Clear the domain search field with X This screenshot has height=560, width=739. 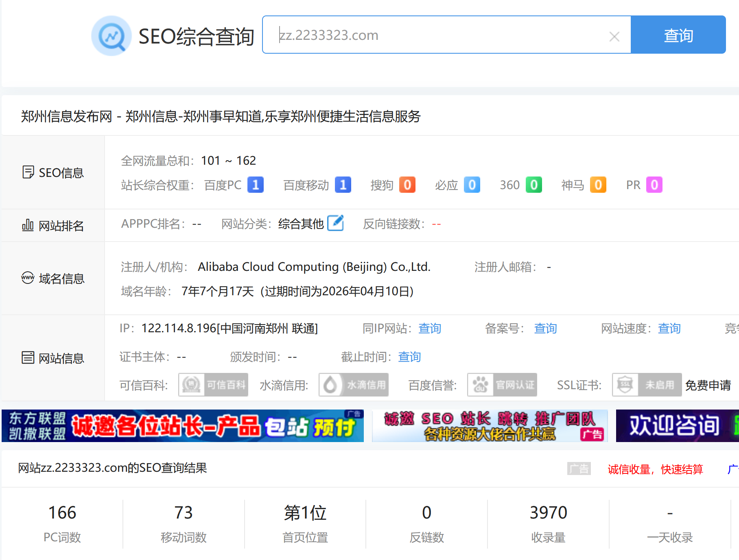(614, 37)
